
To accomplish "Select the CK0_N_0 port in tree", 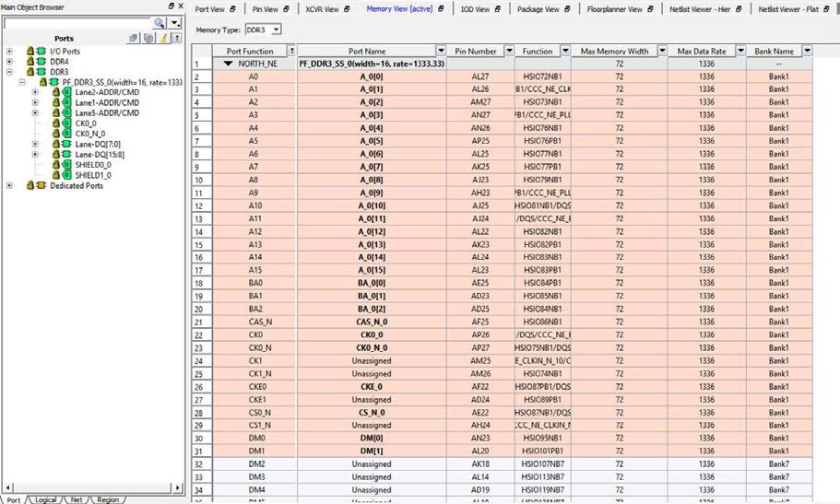I will pyautogui.click(x=89, y=134).
